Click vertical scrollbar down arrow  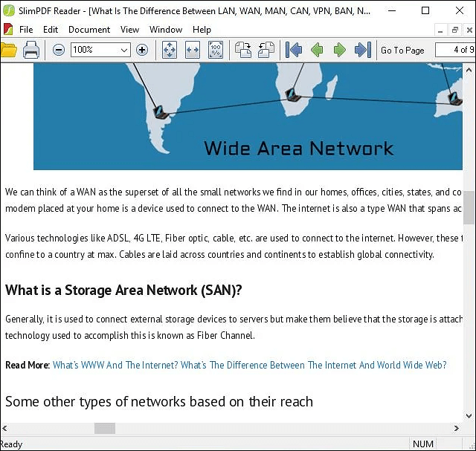coord(469,415)
